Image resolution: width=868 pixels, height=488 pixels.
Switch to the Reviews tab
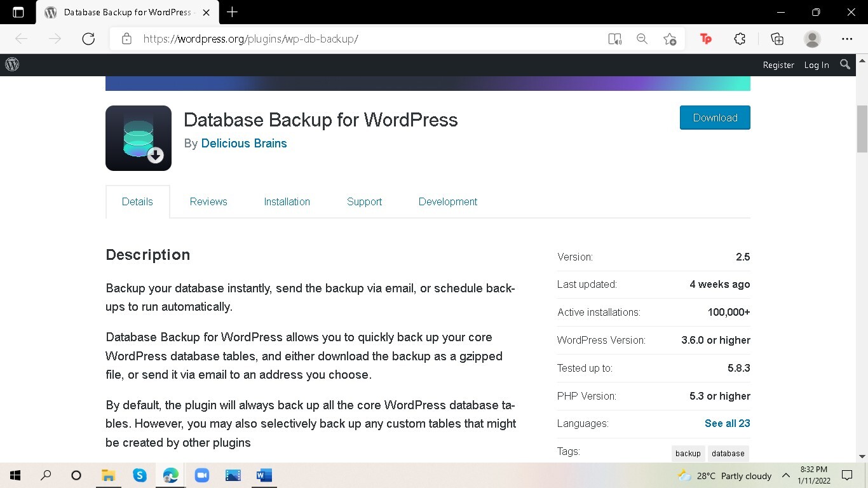(x=208, y=201)
